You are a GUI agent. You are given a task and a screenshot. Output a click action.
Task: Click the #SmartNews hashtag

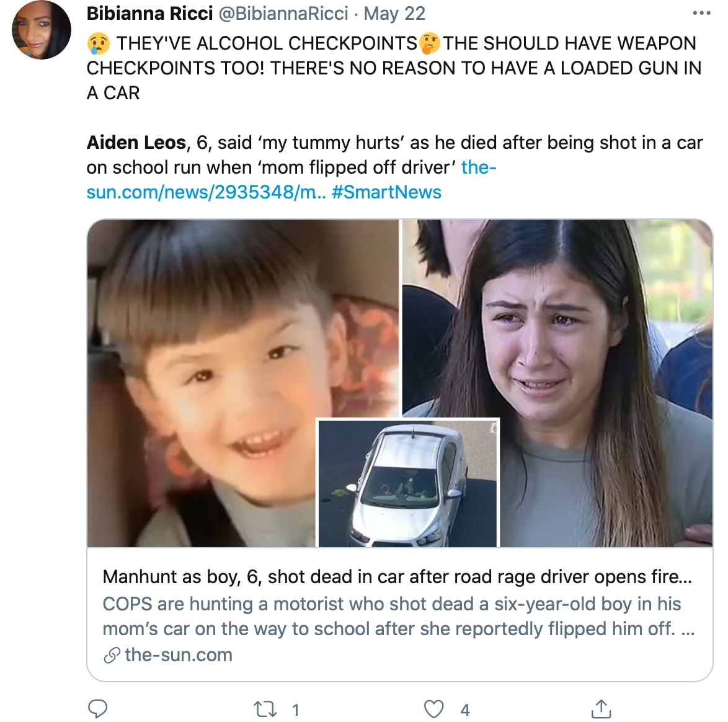click(x=386, y=192)
